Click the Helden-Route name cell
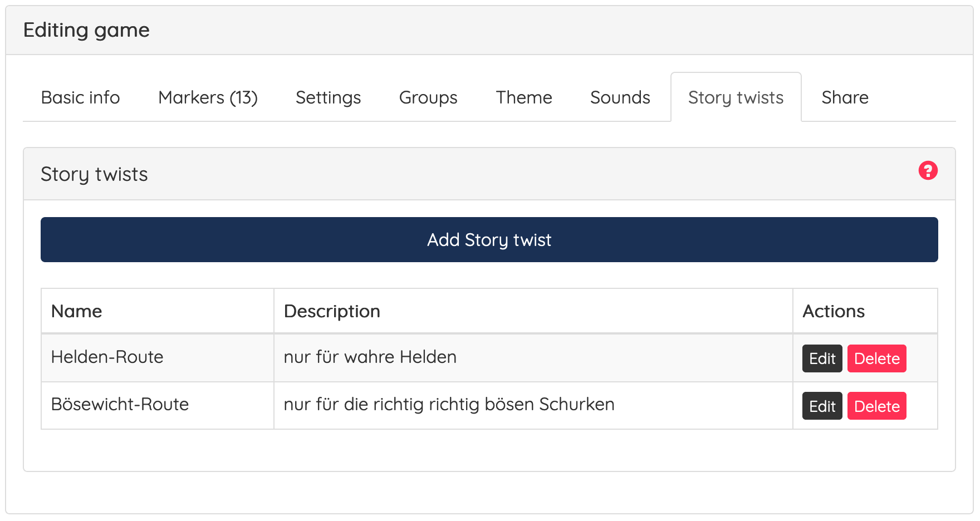 tap(107, 357)
